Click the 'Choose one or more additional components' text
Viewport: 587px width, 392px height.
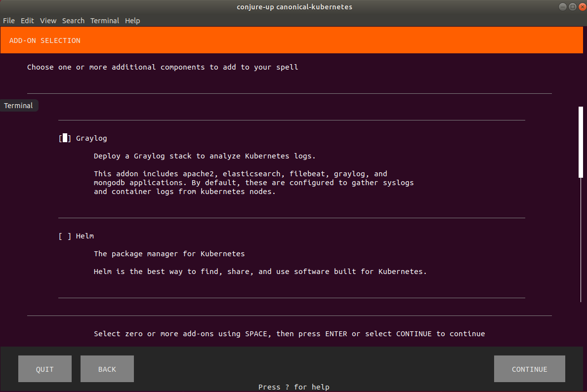point(163,67)
